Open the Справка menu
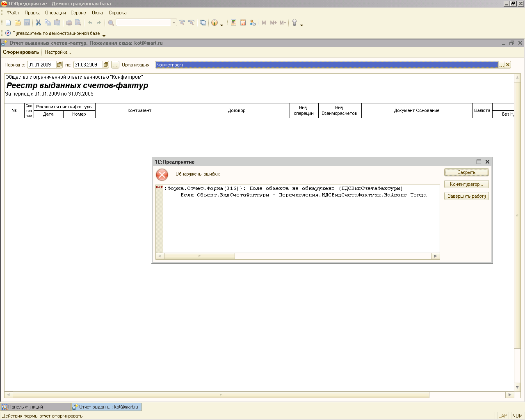This screenshot has width=525, height=420. click(x=117, y=13)
